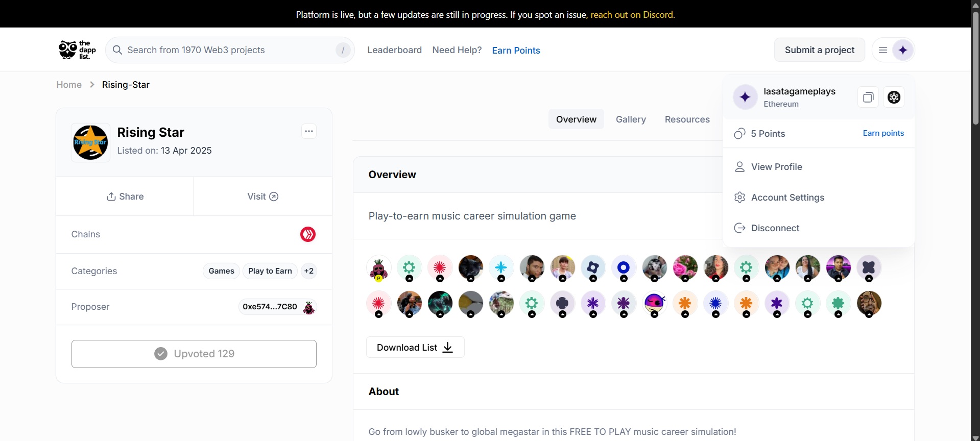Click the solid green gear avatar in second row

(838, 304)
